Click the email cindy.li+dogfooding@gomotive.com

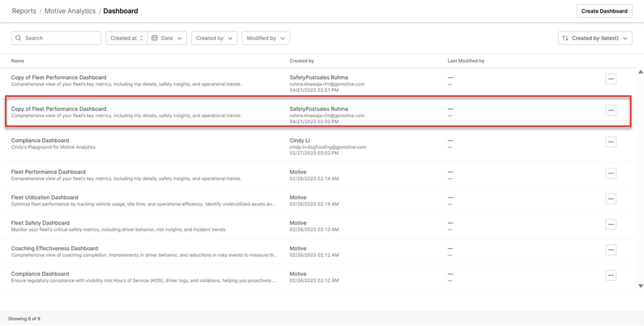click(328, 147)
